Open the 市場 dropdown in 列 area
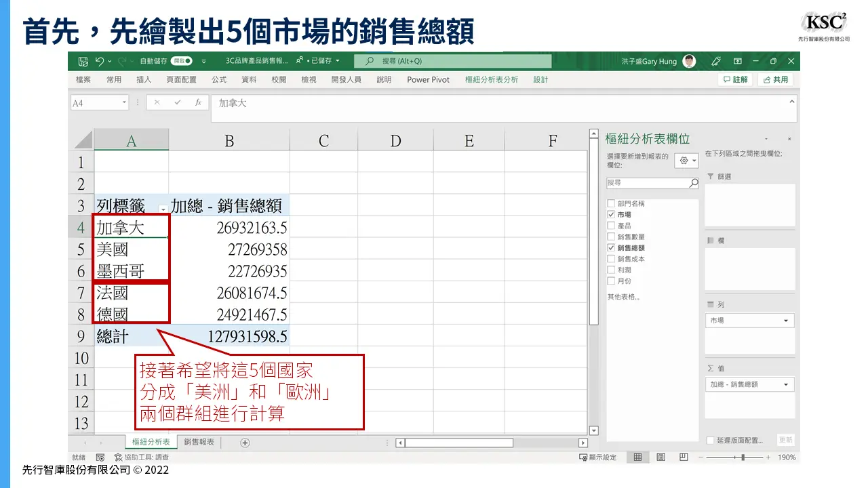The image size is (868, 488). tap(786, 321)
